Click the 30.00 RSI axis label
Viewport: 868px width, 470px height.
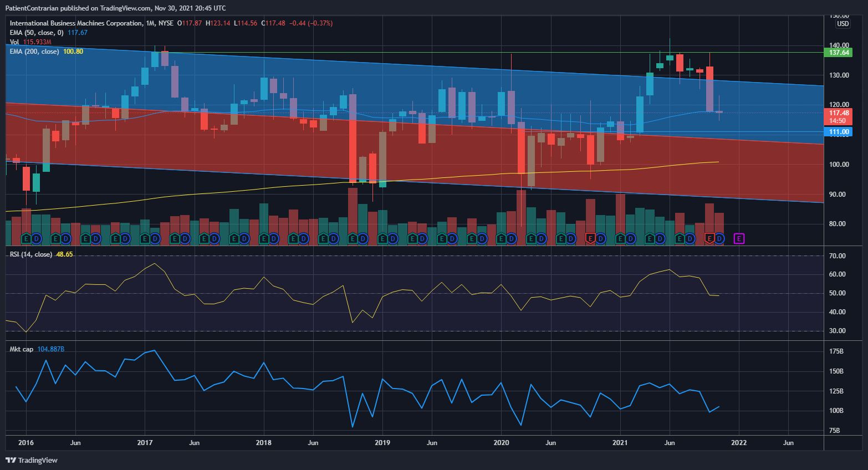click(x=838, y=331)
